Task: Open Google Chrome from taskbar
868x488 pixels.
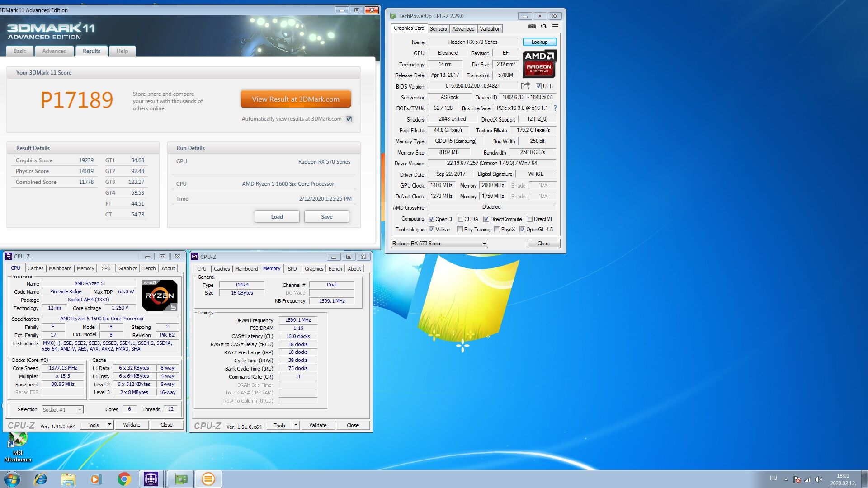Action: click(x=124, y=479)
